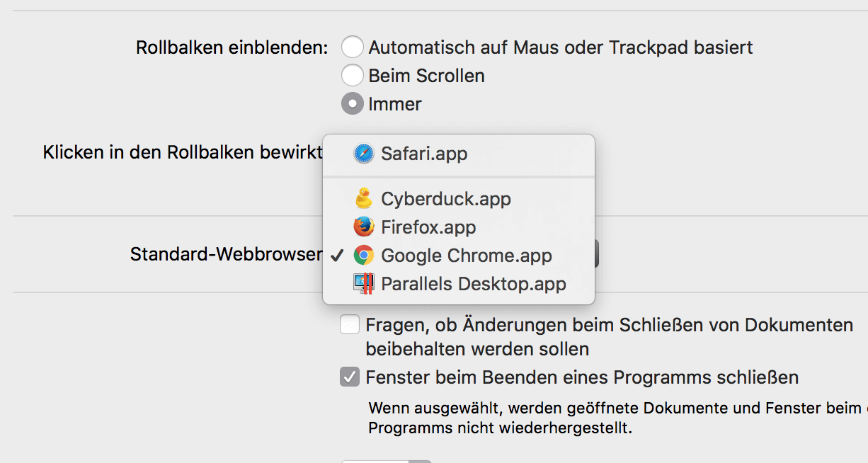Click the Safari compass icon in the list
Viewport: 868px width, 463px height.
[x=364, y=154]
